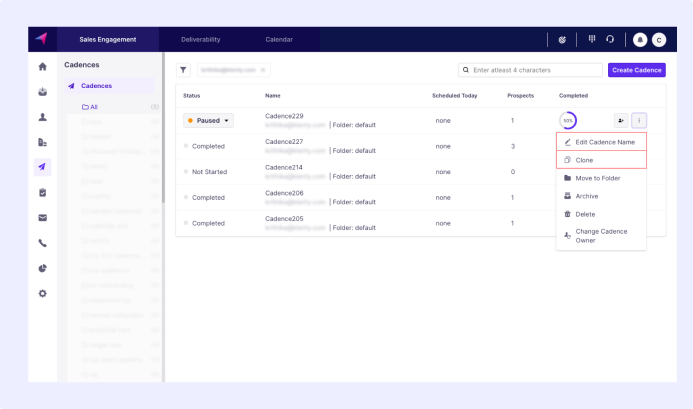Switch to the Calendar tab

[279, 40]
